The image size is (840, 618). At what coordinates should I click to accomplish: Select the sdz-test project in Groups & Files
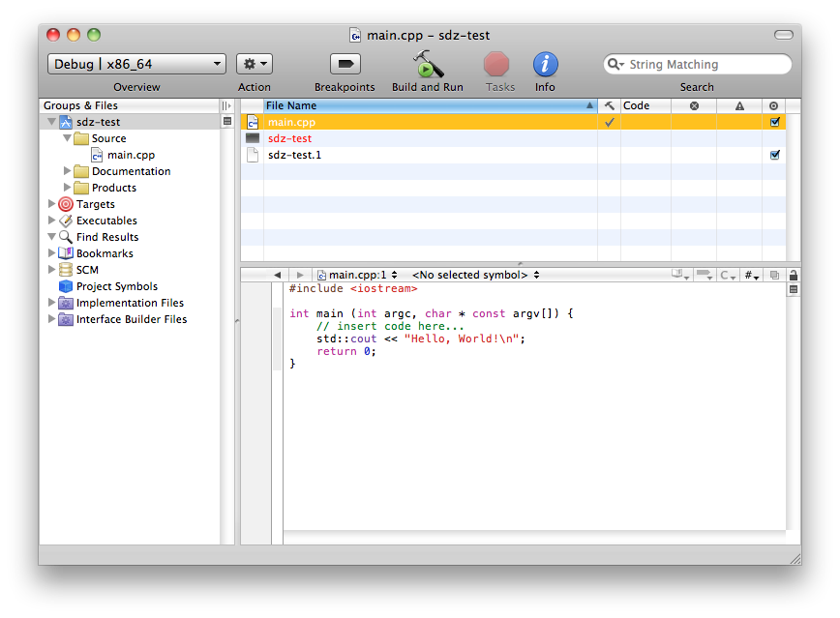[98, 122]
